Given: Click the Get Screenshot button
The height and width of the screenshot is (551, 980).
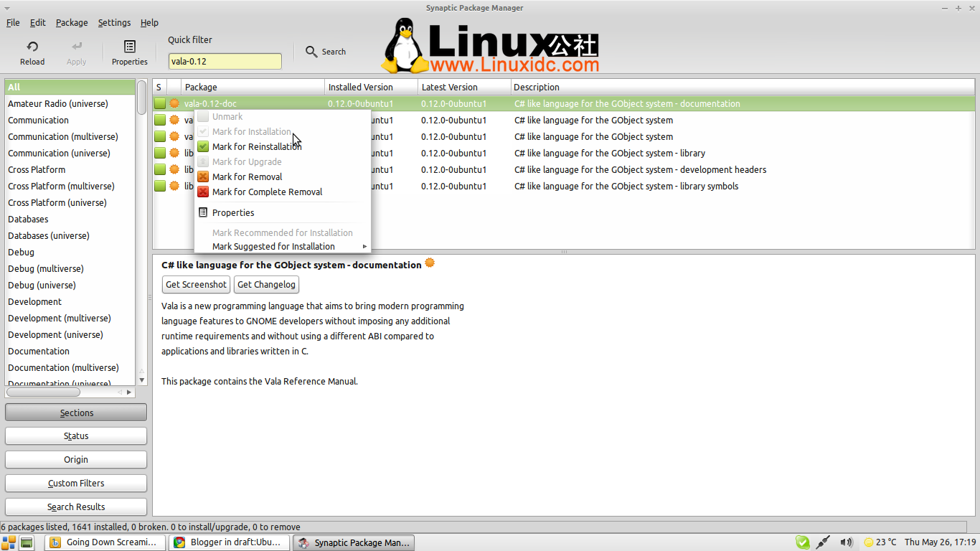Looking at the screenshot, I should (195, 284).
